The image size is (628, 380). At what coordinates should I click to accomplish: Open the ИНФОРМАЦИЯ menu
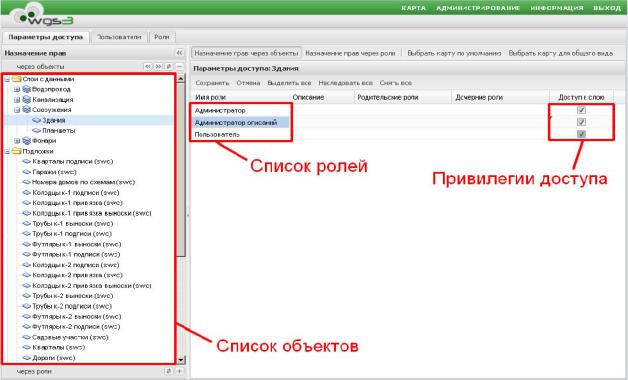tap(557, 8)
